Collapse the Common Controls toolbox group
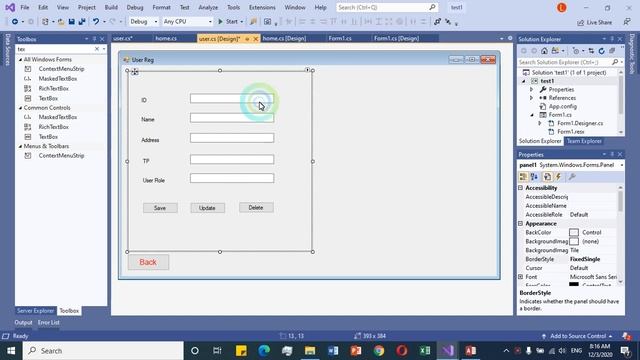 point(20,108)
